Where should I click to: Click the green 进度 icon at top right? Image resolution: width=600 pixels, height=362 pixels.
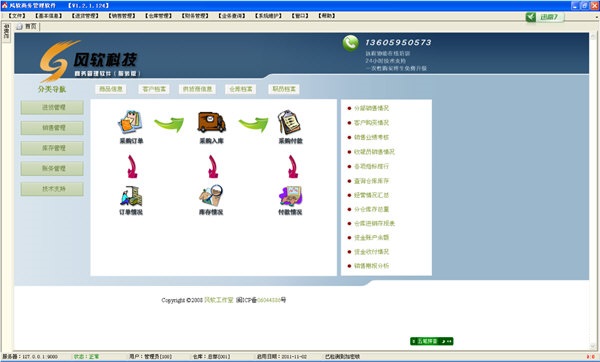click(x=530, y=17)
